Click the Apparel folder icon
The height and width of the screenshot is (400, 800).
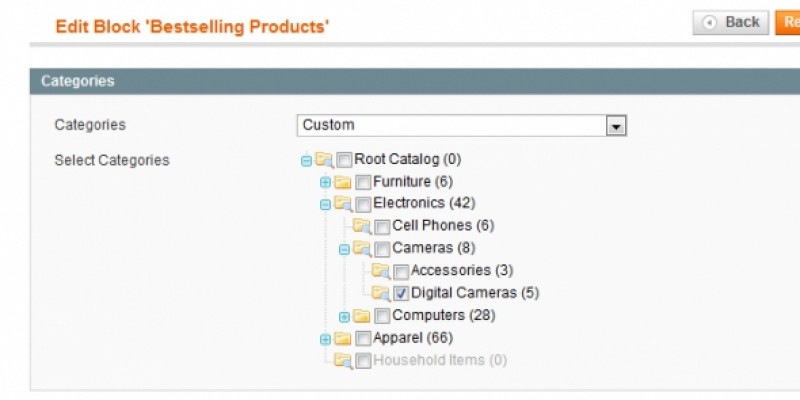(343, 339)
